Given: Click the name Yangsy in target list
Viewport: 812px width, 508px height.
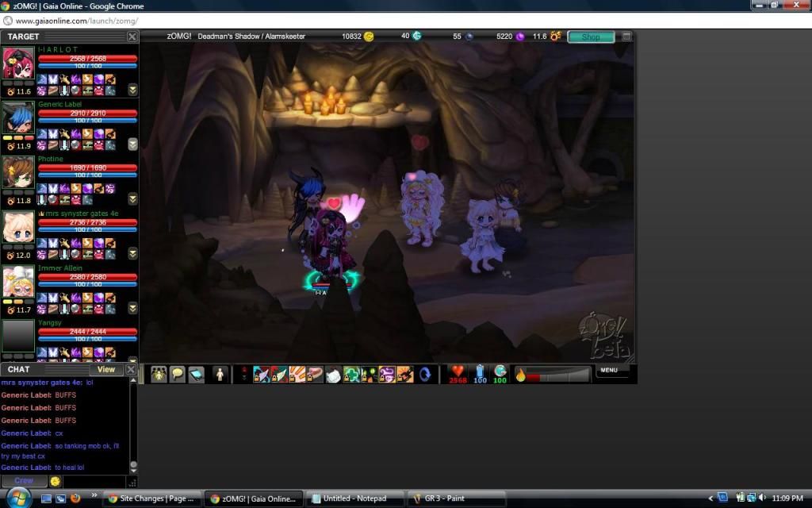Looking at the screenshot, I should click(50, 322).
